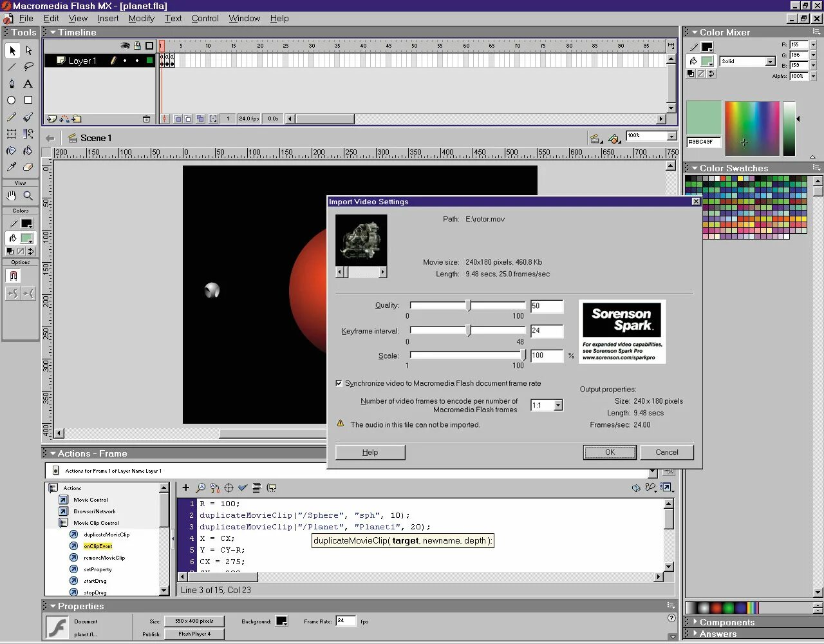Click the Auto Format icon in Actions
824x644 pixels.
(x=256, y=488)
